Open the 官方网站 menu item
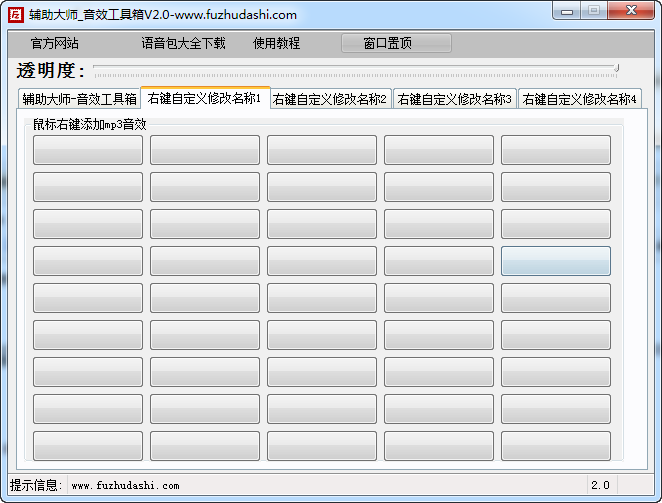662x503 pixels. tap(54, 43)
